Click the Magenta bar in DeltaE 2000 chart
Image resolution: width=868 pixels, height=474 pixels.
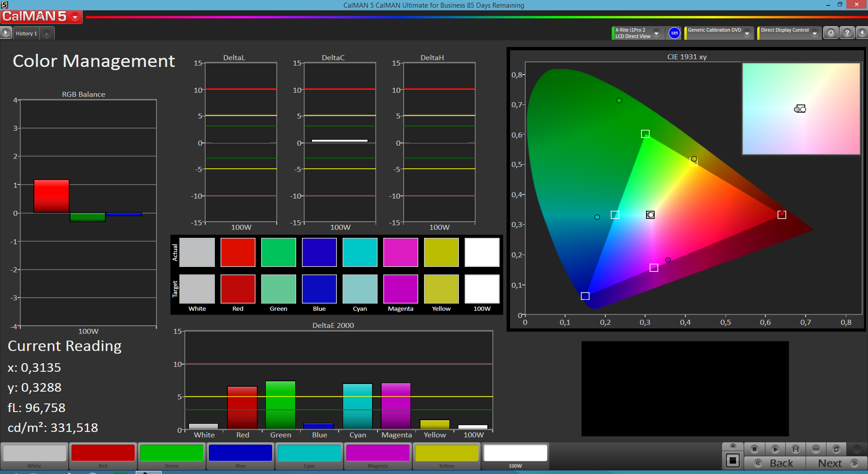coord(396,406)
